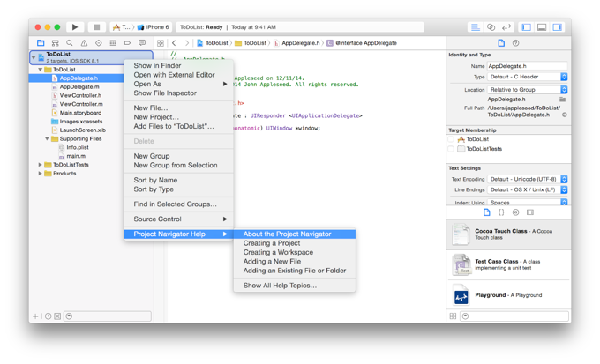Add a file with the navigator plus button
The image size is (600, 364).
(35, 316)
